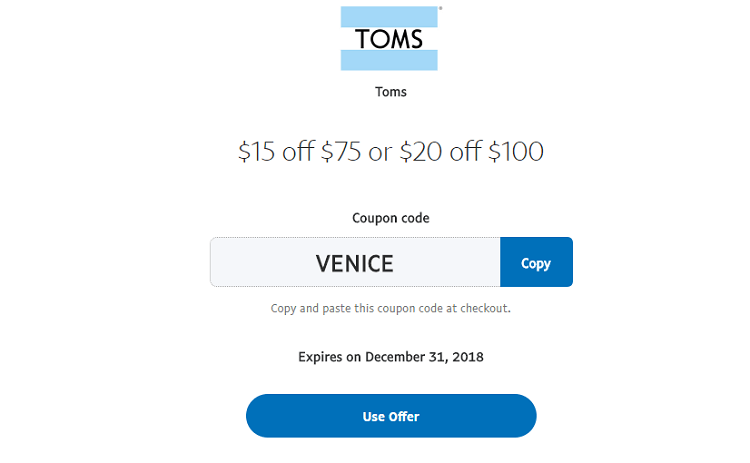Click the '$20 off $100' offer text

click(x=472, y=152)
